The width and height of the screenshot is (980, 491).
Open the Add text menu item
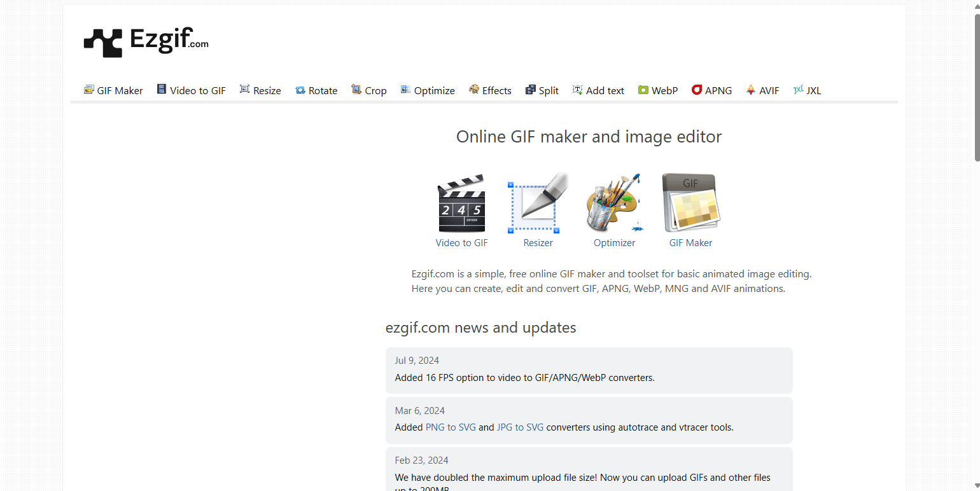(x=598, y=90)
